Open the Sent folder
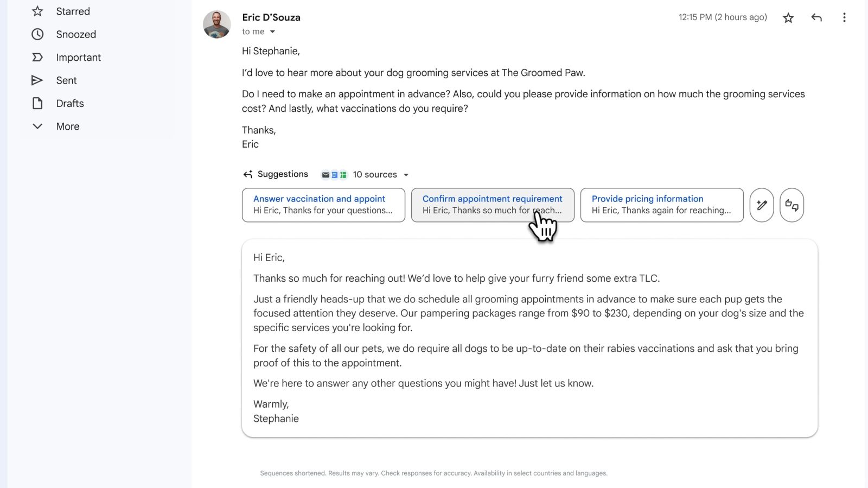This screenshot has width=868, height=488. pyautogui.click(x=67, y=80)
